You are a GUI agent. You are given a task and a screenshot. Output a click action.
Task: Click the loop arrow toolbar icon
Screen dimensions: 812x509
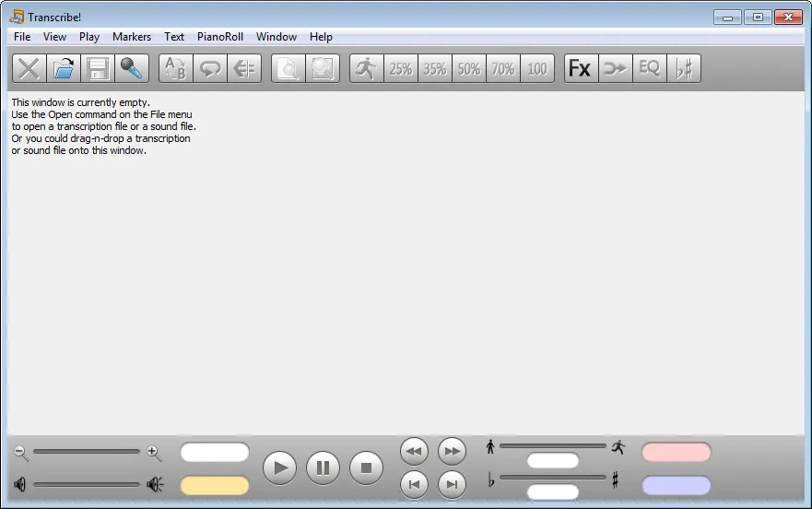tap(210, 68)
